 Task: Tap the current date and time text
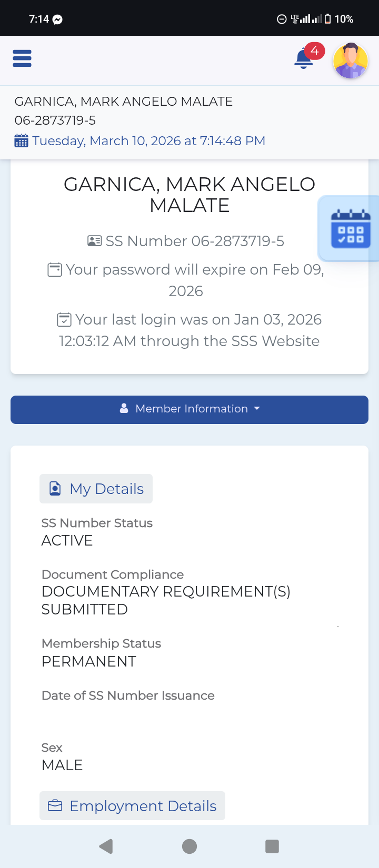148,141
